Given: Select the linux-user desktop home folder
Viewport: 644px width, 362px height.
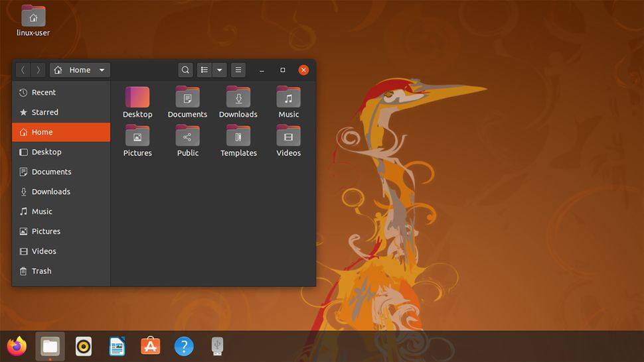Looking at the screenshot, I should (x=33, y=21).
